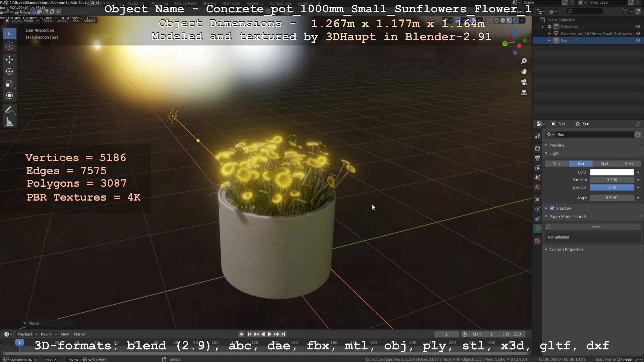Click the new collection icon in outliner
The image size is (644, 362).
(638, 11)
